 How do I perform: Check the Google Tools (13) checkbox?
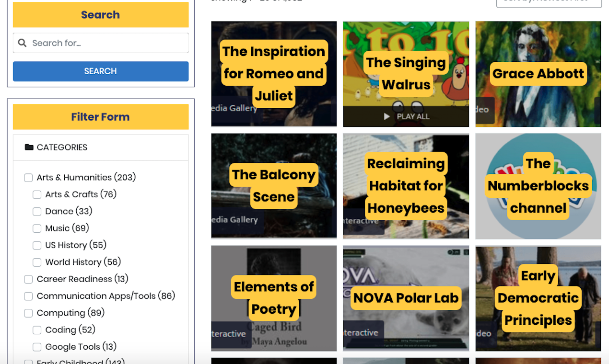click(x=37, y=347)
